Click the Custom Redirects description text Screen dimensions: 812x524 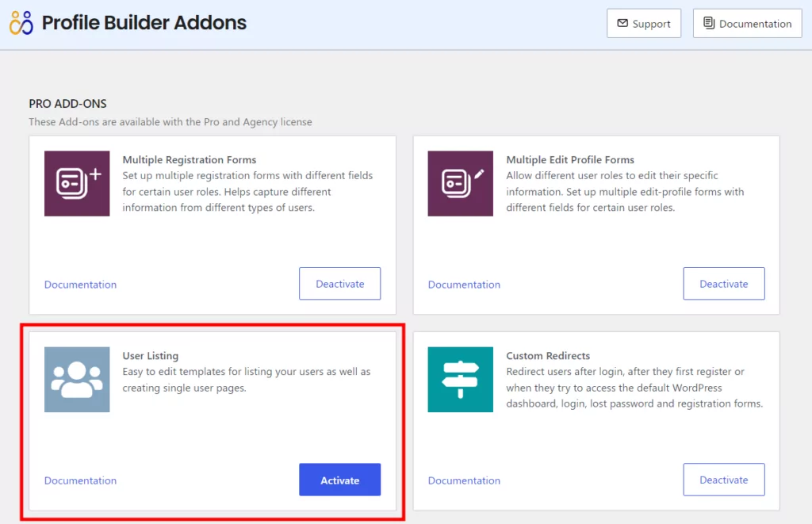[x=634, y=388]
